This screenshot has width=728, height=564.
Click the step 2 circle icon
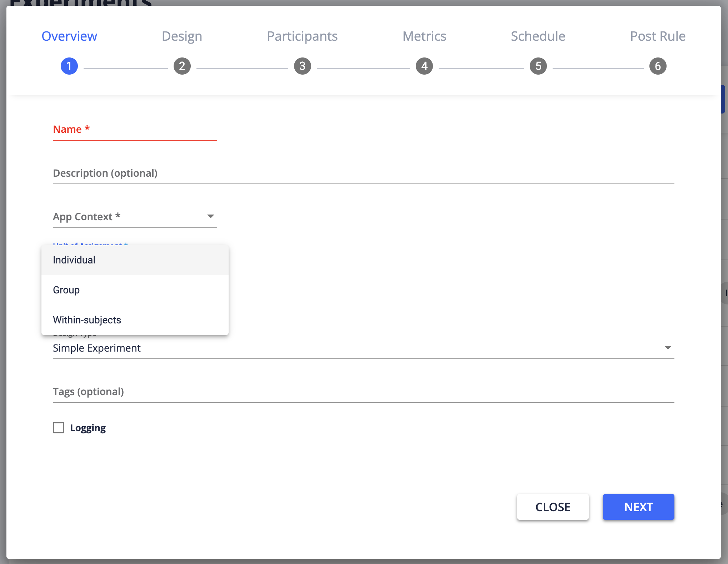point(182,66)
